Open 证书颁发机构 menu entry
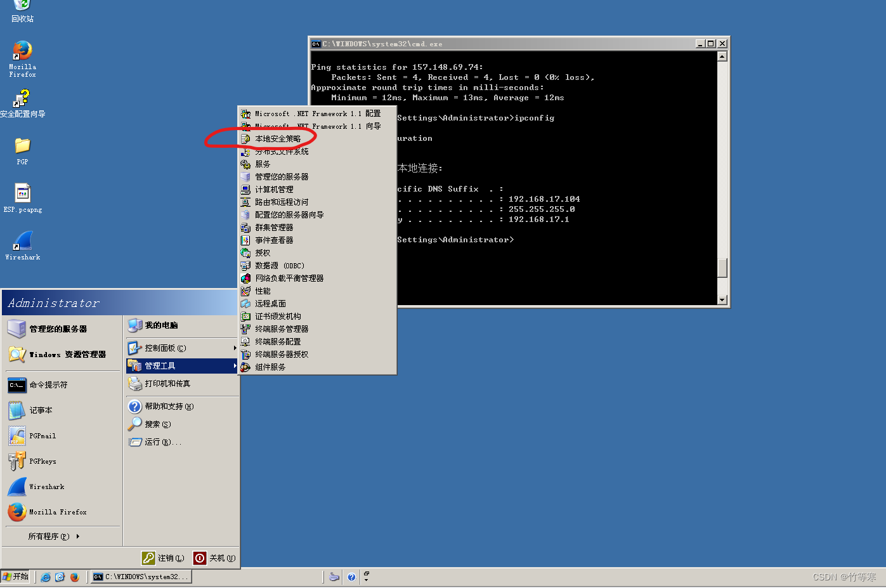The width and height of the screenshot is (886, 588). pos(317,317)
